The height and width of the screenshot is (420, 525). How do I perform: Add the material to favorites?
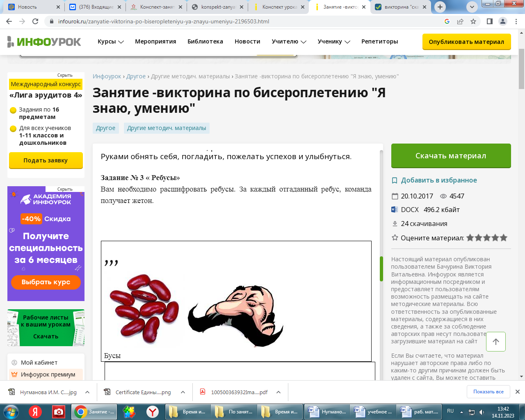438,180
